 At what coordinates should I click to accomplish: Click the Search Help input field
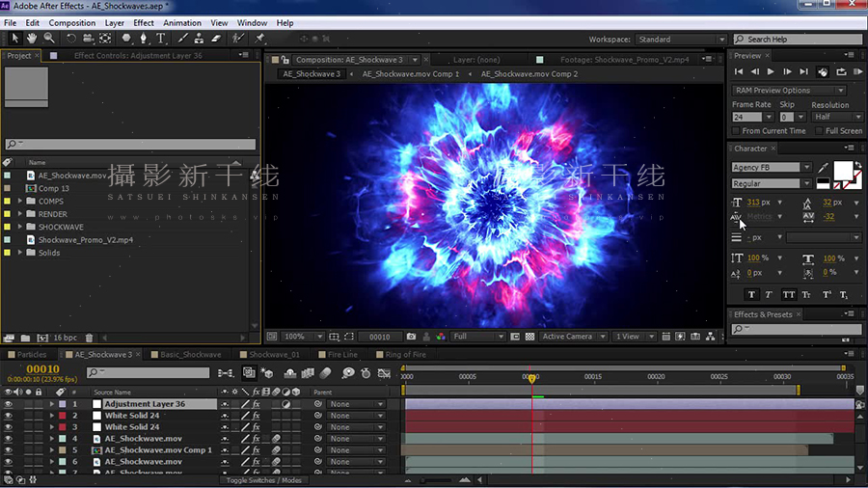click(x=799, y=40)
